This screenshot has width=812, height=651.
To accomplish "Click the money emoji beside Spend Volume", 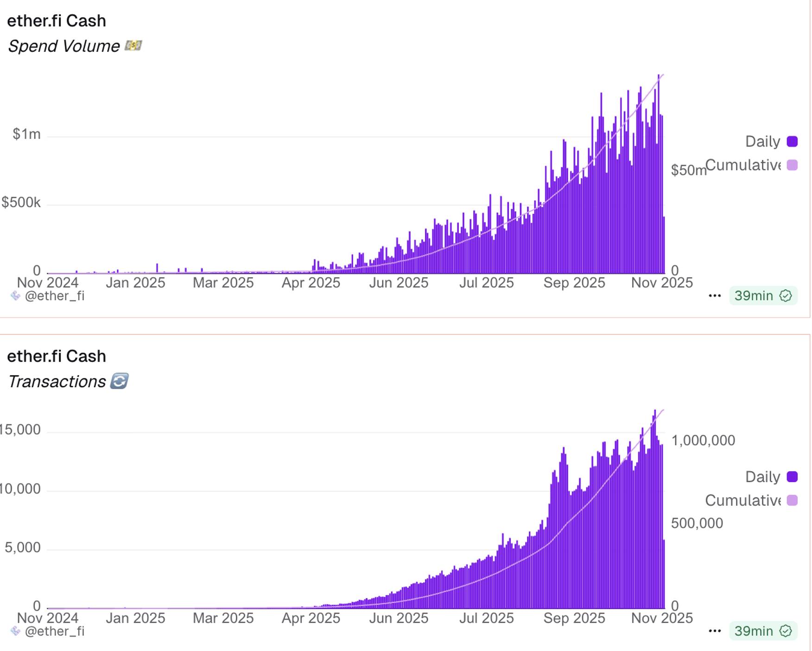I will click(x=133, y=45).
